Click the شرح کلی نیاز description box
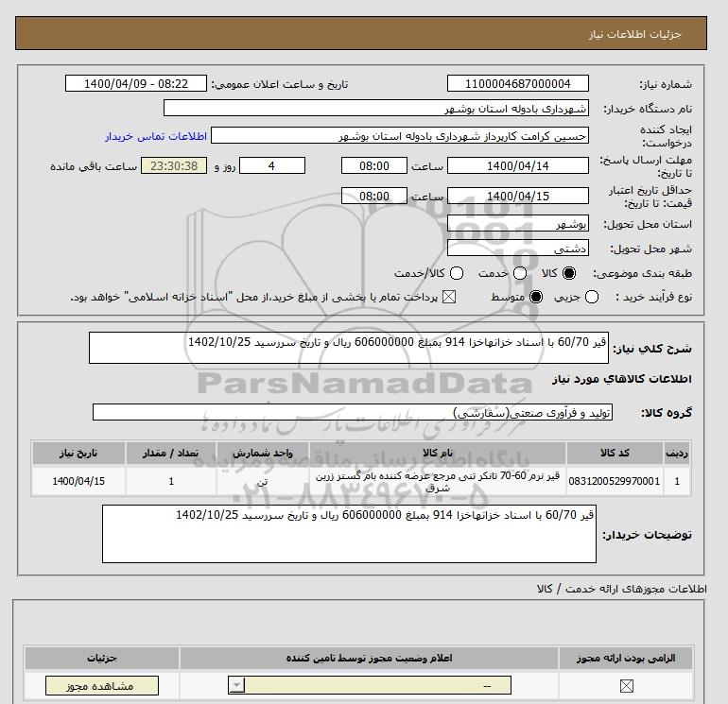728x704 pixels. pyautogui.click(x=348, y=348)
